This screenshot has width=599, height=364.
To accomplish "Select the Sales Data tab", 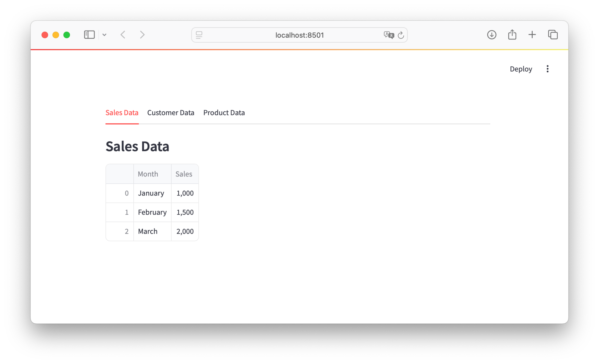I will tap(122, 113).
